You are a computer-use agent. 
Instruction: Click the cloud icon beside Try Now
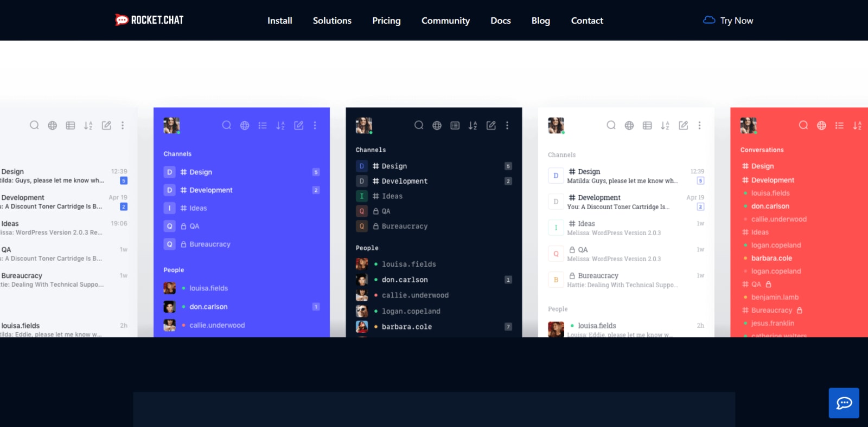[x=709, y=20]
